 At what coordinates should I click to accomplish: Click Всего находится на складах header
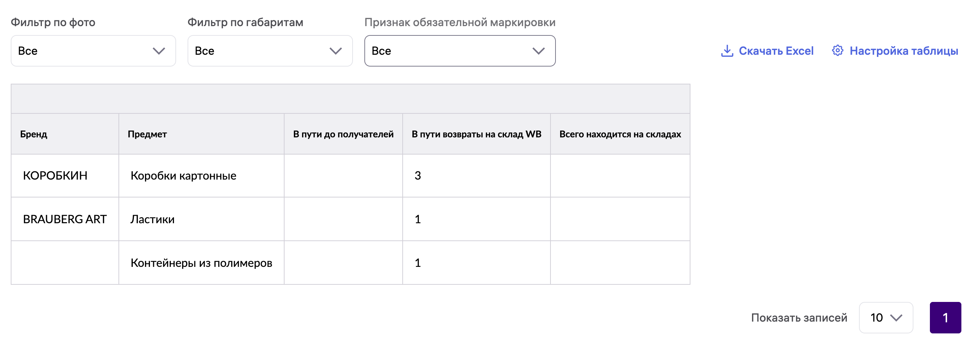[x=620, y=134]
